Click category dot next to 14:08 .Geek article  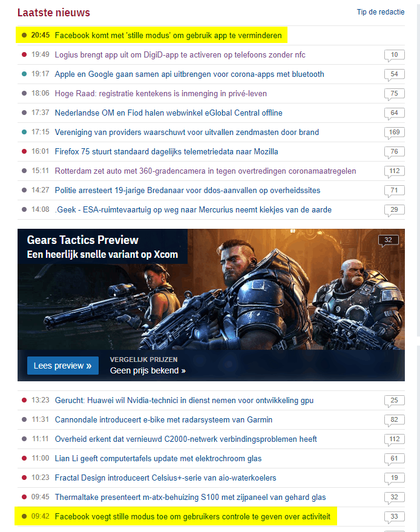click(x=24, y=209)
